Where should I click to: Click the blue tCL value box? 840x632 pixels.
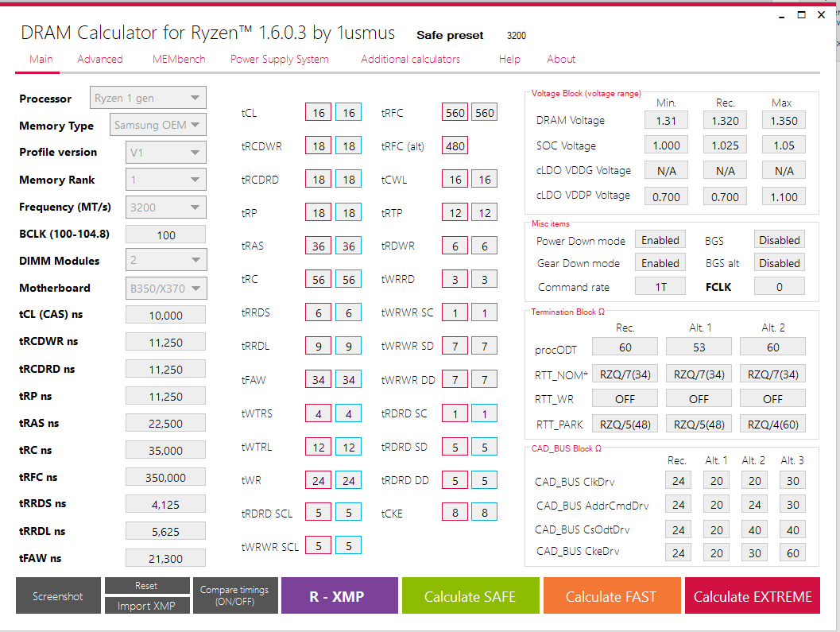coord(349,113)
